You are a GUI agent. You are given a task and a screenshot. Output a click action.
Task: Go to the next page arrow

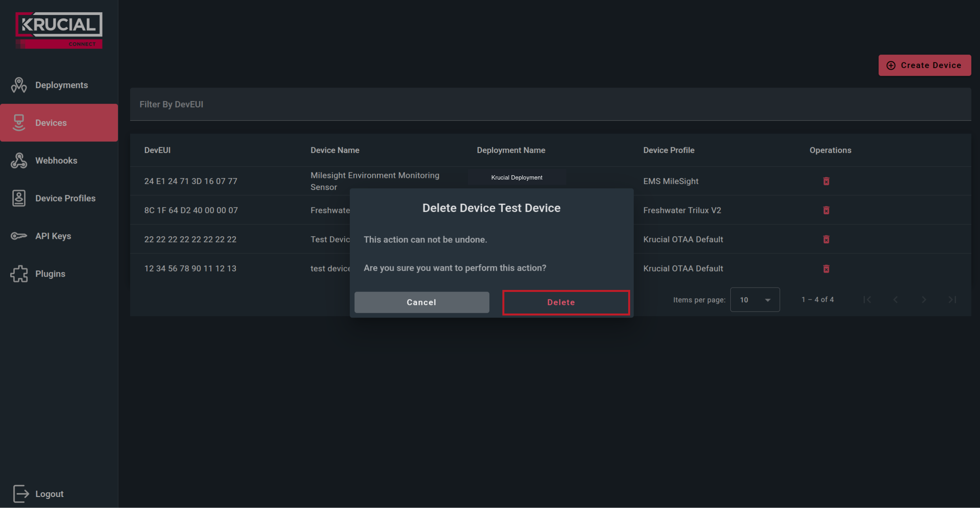click(924, 300)
